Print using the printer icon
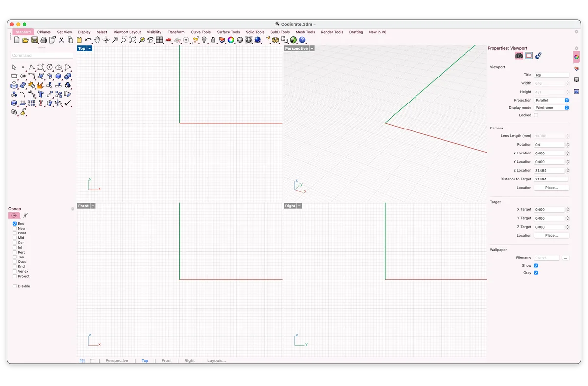588x386 pixels. point(43,40)
